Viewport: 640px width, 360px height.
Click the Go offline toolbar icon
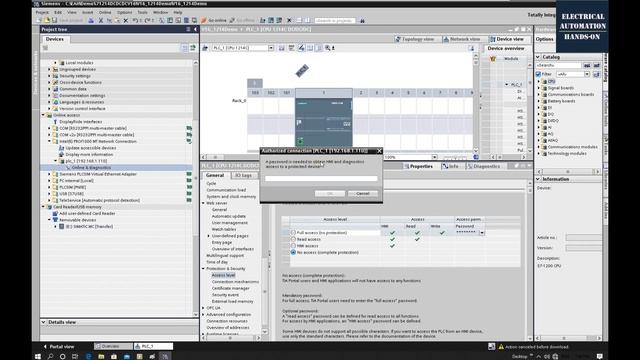pyautogui.click(x=232, y=20)
